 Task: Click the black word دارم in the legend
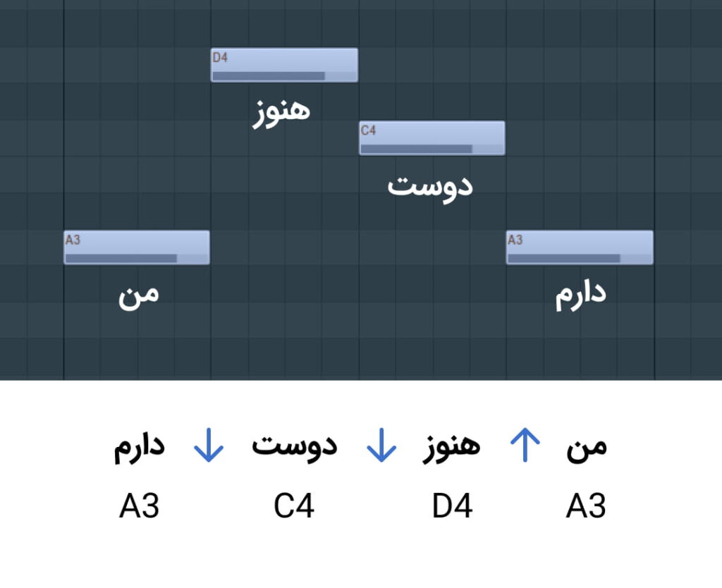coord(140,448)
